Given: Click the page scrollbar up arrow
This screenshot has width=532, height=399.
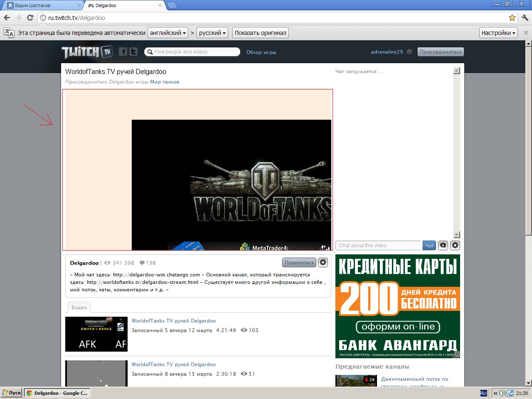Looking at the screenshot, I should 529,44.
